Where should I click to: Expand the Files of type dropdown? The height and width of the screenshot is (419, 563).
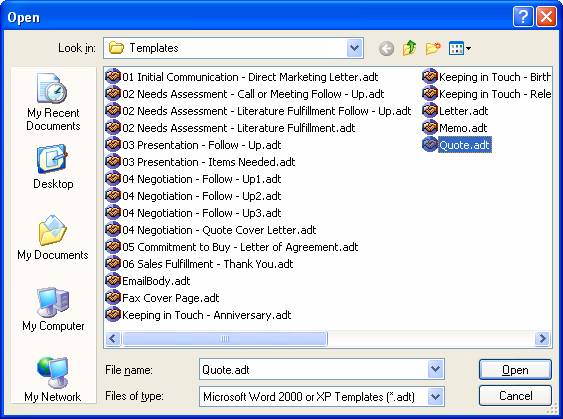pyautogui.click(x=436, y=397)
